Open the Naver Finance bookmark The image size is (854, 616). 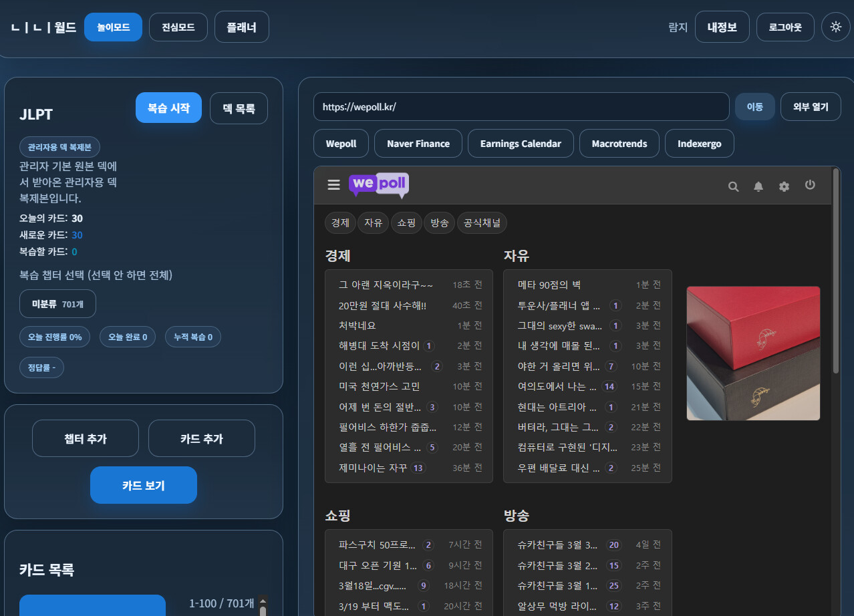tap(418, 144)
